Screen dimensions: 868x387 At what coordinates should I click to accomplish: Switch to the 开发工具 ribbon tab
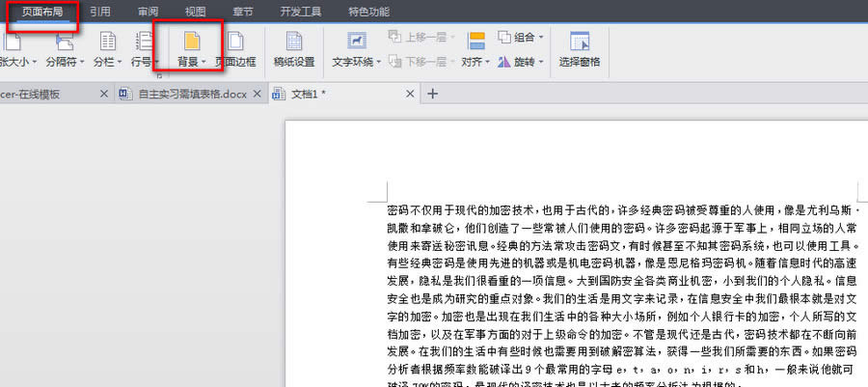[x=299, y=12]
